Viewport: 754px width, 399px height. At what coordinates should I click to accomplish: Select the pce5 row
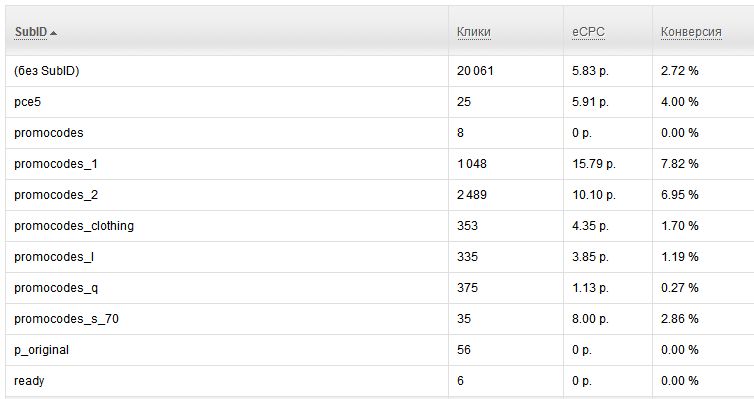(x=379, y=102)
